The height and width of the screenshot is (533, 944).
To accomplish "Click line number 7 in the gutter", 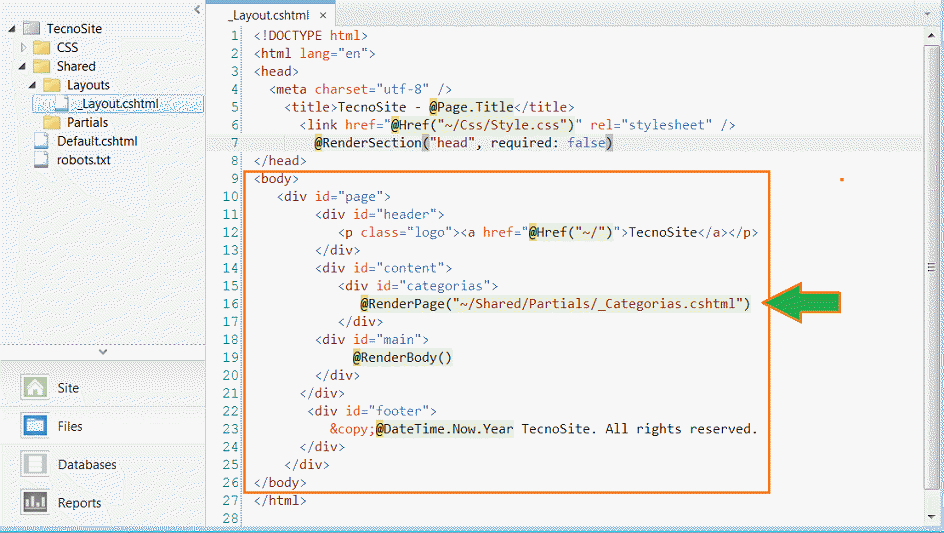I will [235, 143].
